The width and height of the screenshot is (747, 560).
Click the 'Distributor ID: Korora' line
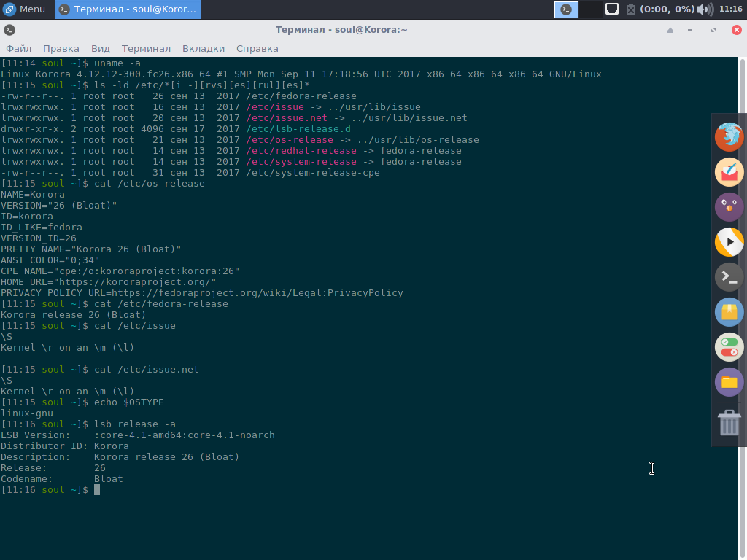point(65,447)
